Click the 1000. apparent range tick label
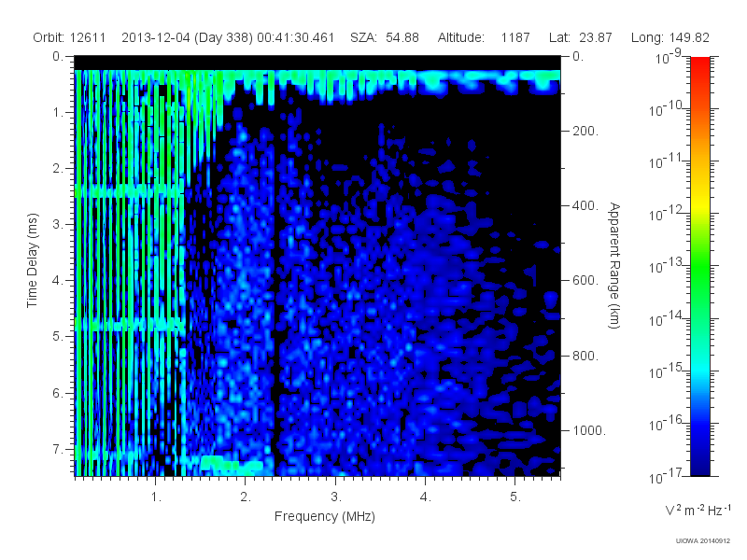The image size is (747, 560). point(589,430)
